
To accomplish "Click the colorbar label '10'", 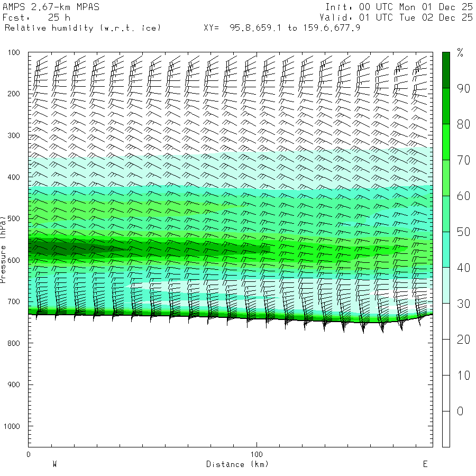I will [x=463, y=376].
